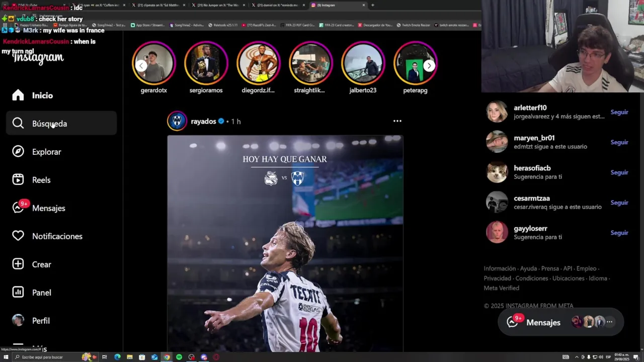Open Privacidad footer link
This screenshot has width=644, height=362.
[497, 278]
